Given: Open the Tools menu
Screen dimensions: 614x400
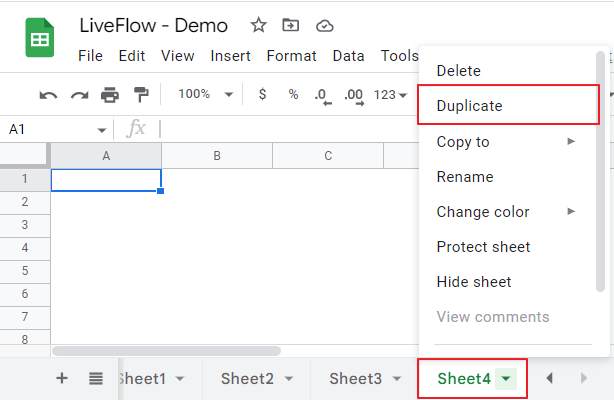Looking at the screenshot, I should (x=399, y=56).
